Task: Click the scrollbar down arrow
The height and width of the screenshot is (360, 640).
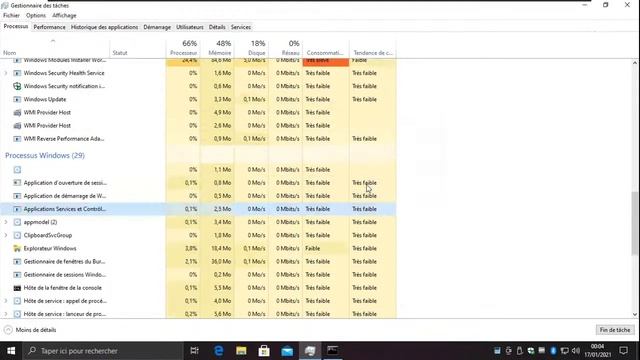Action: [635, 314]
